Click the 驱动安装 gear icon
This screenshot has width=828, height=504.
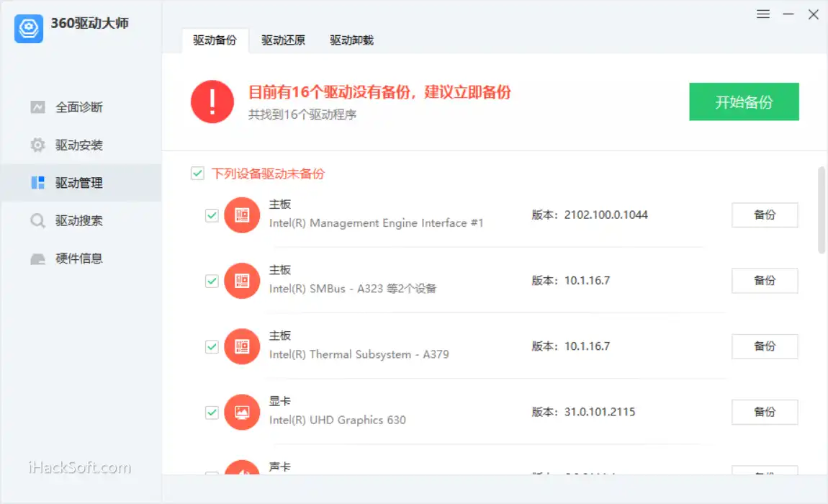(37, 145)
